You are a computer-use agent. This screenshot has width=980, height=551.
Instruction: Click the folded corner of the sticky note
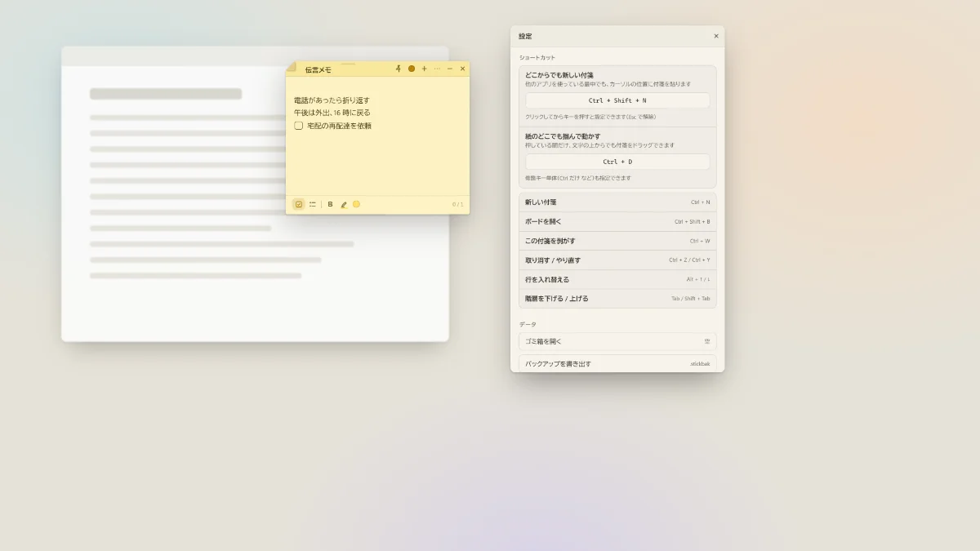point(291,66)
